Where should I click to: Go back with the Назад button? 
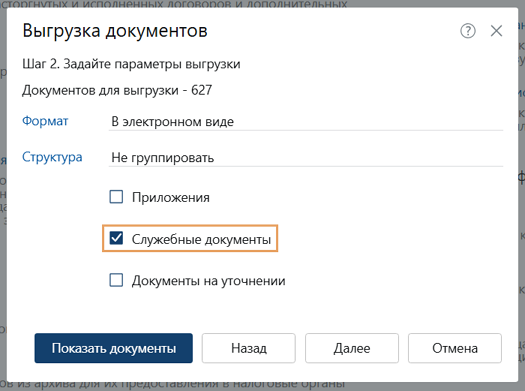click(x=248, y=348)
